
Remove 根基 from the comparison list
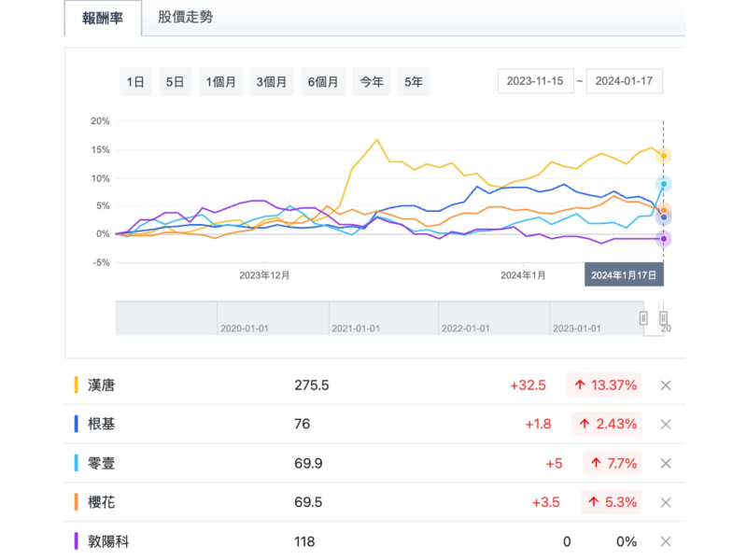(666, 424)
